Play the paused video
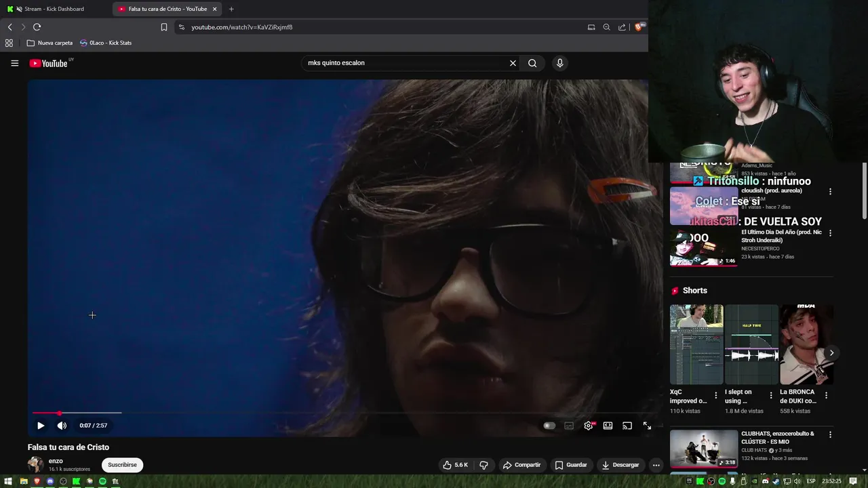 pyautogui.click(x=41, y=426)
